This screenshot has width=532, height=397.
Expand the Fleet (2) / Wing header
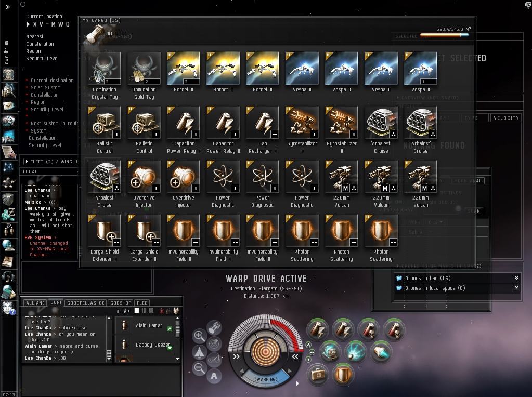point(51,162)
